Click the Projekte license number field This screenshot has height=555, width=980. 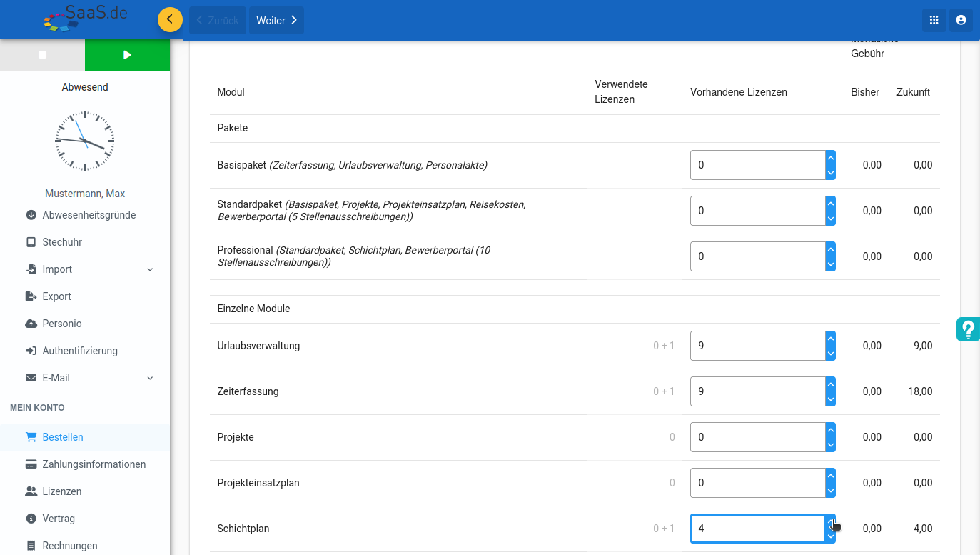757,437
